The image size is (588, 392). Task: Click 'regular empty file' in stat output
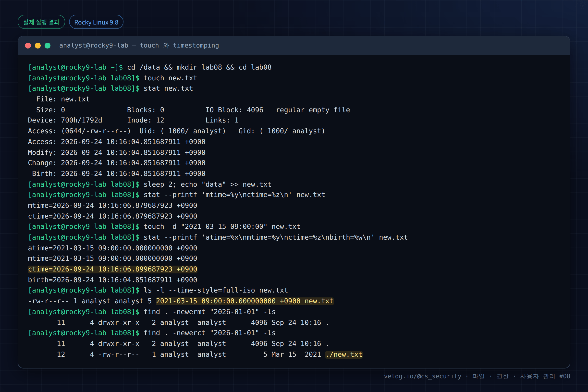pyautogui.click(x=313, y=110)
